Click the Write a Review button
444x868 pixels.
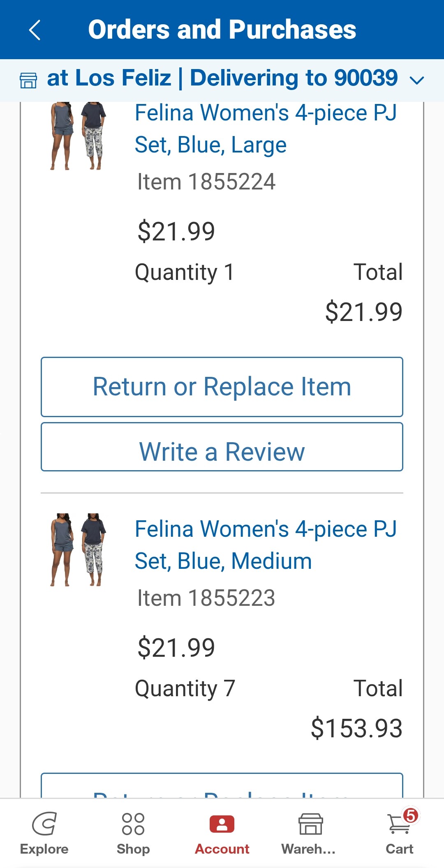(222, 451)
